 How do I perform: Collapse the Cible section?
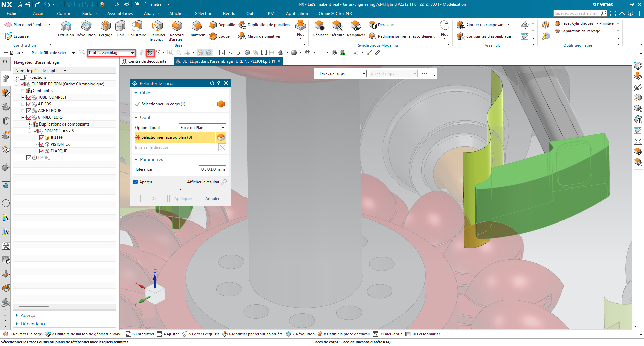point(136,93)
